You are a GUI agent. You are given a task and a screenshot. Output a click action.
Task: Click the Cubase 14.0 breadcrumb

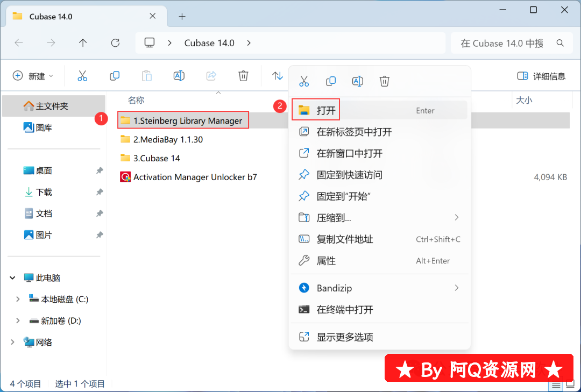tap(209, 43)
